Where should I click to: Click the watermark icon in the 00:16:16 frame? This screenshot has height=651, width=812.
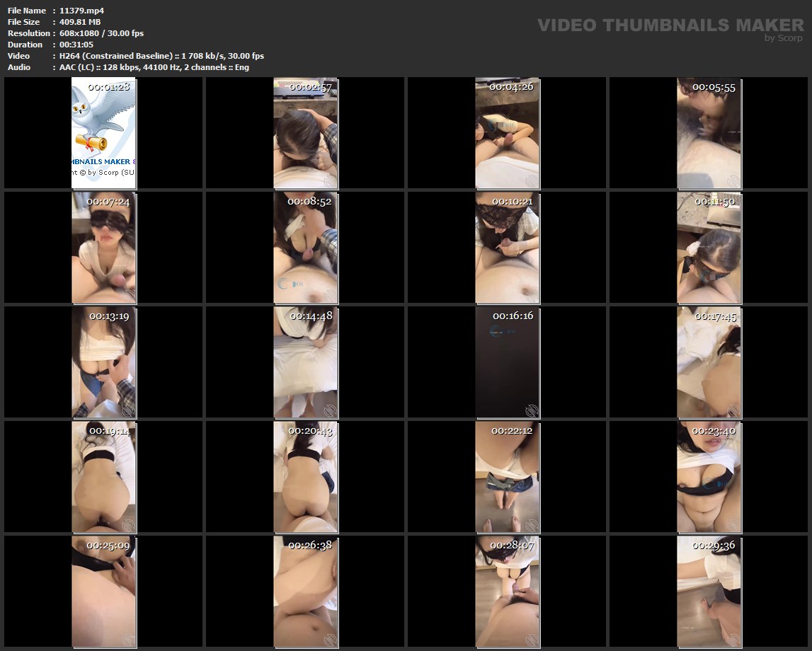click(531, 410)
